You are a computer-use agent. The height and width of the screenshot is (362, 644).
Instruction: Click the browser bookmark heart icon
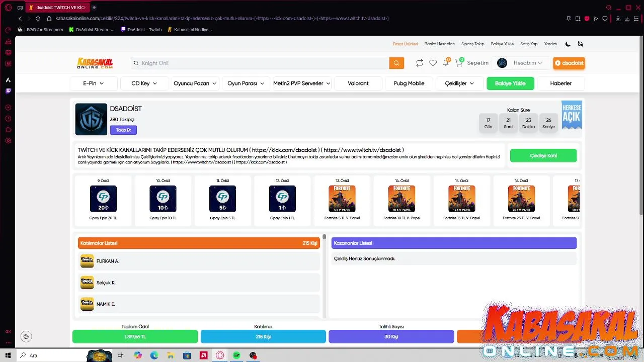(605, 19)
